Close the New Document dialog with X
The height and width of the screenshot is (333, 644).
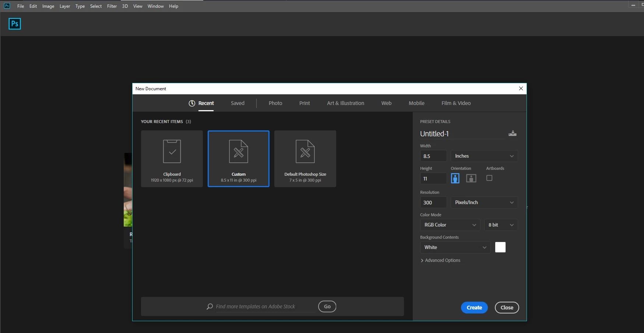click(x=521, y=88)
